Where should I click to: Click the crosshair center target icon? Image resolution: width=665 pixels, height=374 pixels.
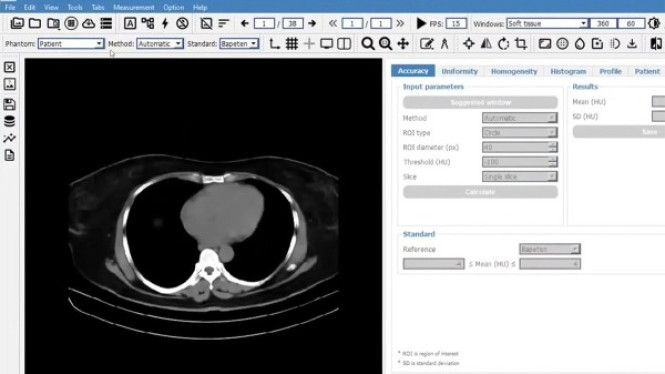click(x=469, y=44)
